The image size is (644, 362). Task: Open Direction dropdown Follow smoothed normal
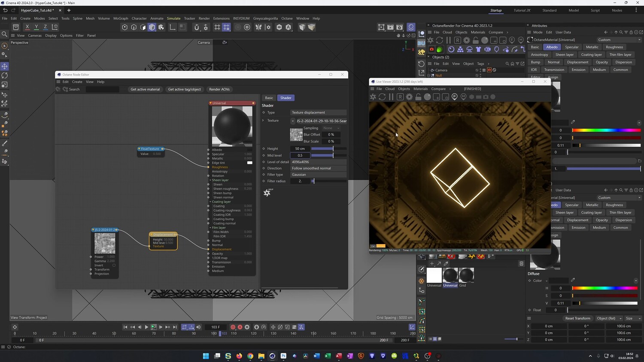click(318, 168)
